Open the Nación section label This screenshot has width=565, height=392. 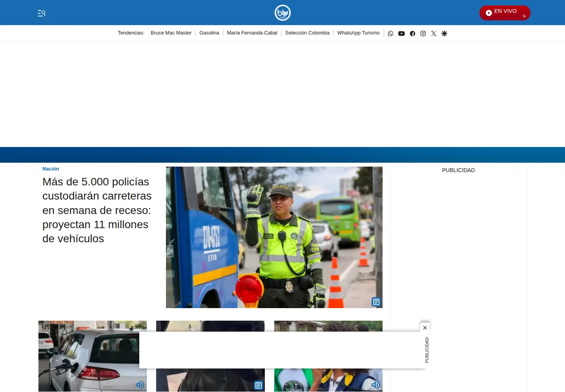tap(51, 169)
